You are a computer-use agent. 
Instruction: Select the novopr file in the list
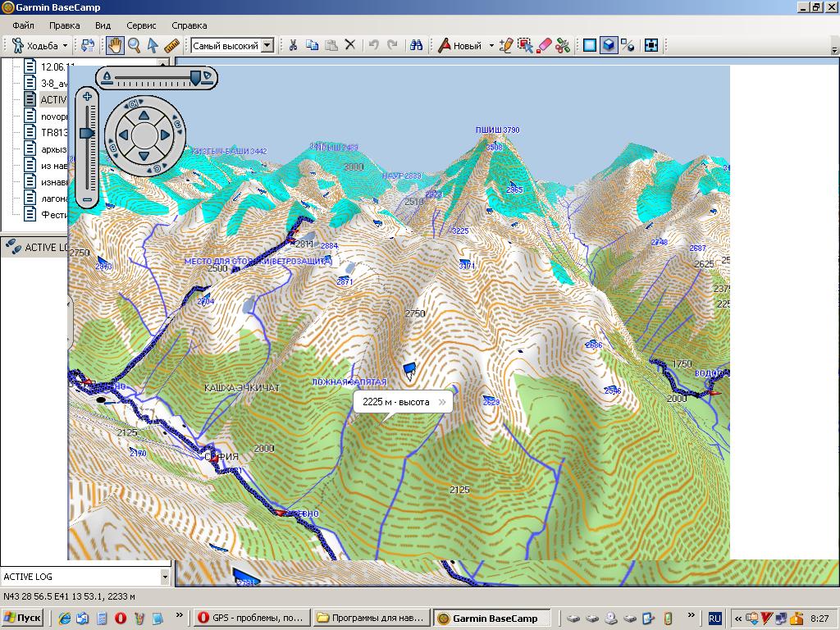pyautogui.click(x=53, y=116)
